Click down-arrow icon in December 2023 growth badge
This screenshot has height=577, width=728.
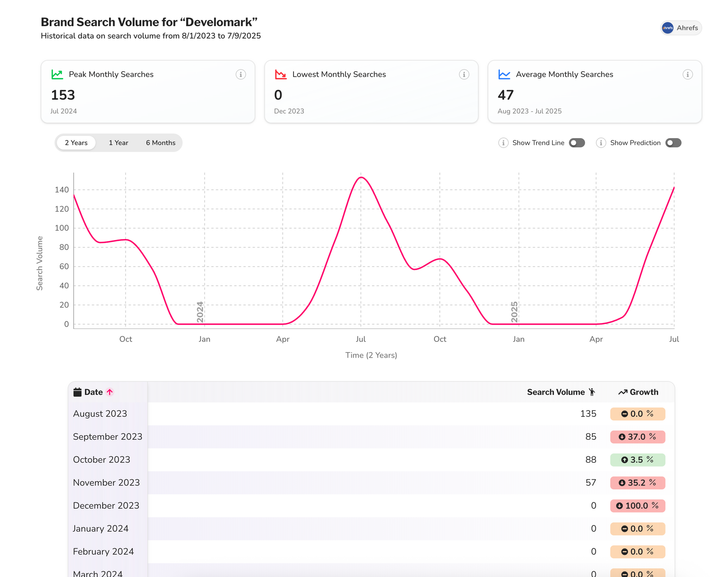(x=619, y=506)
